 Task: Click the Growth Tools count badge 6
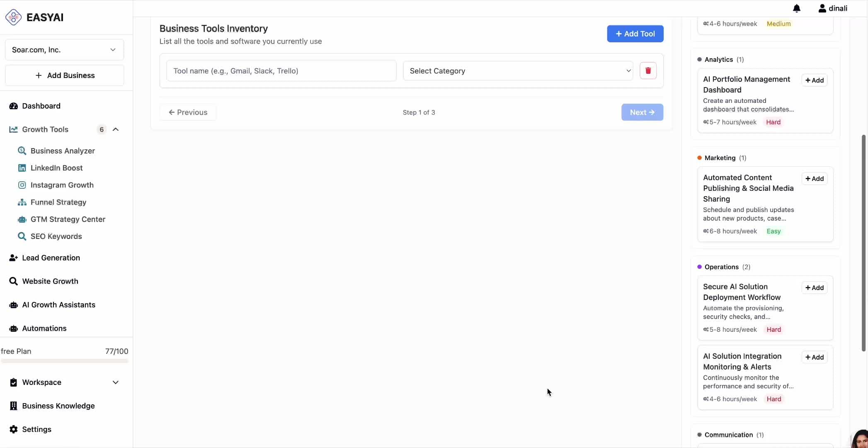pos(102,129)
